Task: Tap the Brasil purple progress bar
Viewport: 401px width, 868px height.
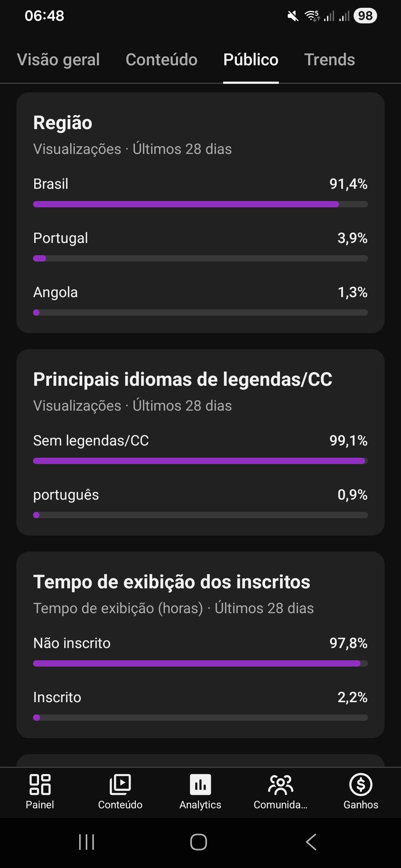Action: [x=186, y=204]
